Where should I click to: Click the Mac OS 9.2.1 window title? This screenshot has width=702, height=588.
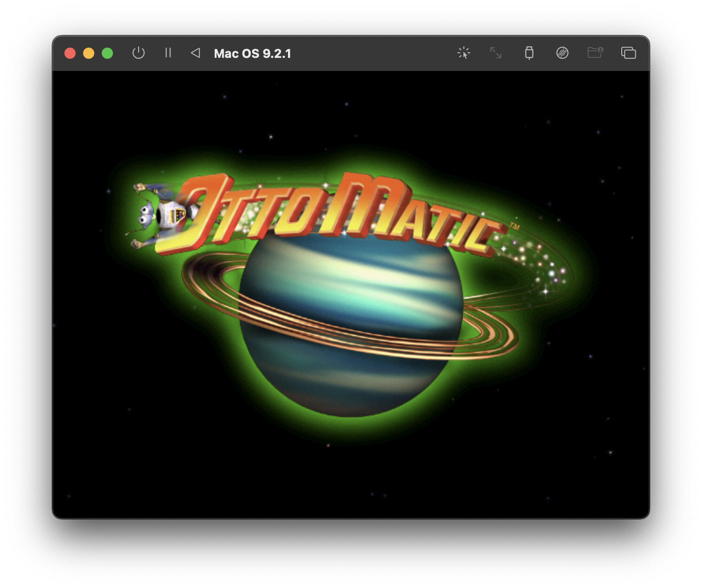[253, 54]
